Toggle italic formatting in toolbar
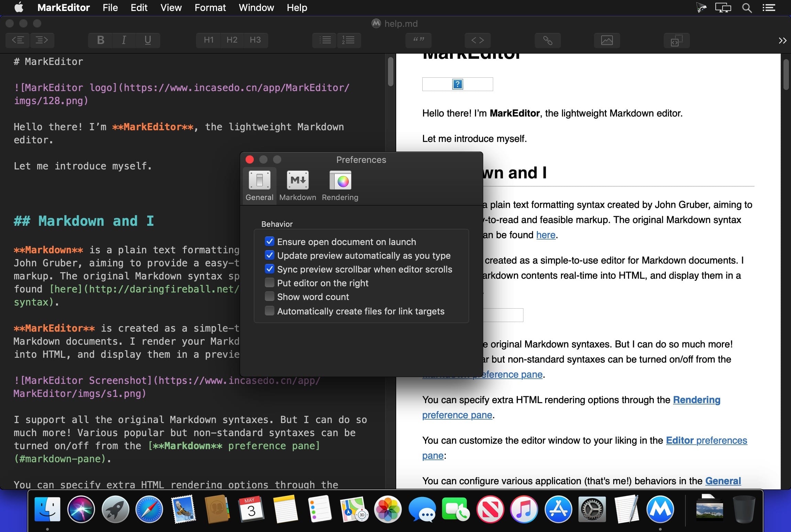Viewport: 791px width, 532px height. point(124,40)
